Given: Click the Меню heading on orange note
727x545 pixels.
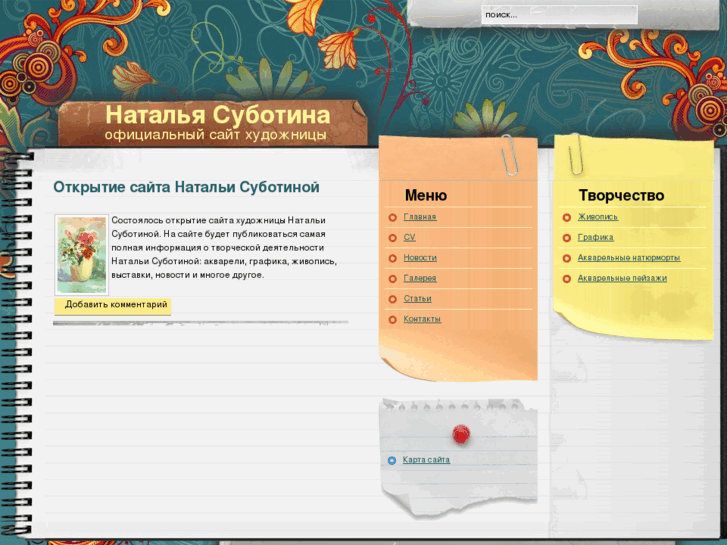Looking at the screenshot, I should pyautogui.click(x=426, y=195).
